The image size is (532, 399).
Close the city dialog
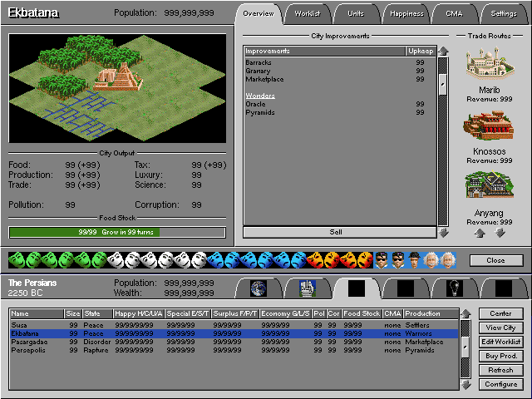496,260
